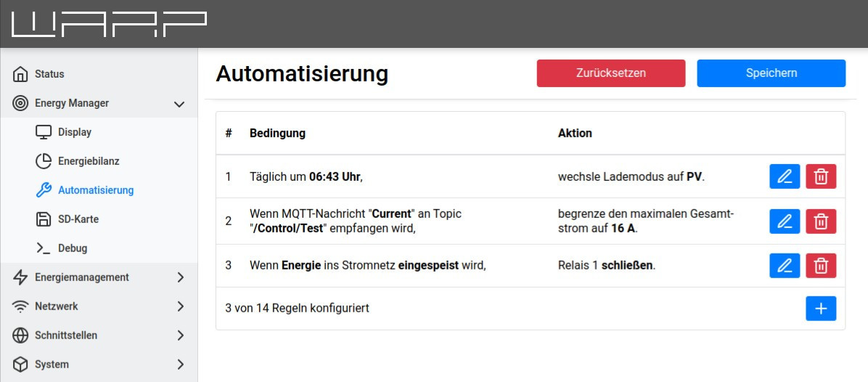868x382 pixels.
Task: Add a new automation rule with plus
Action: pyautogui.click(x=821, y=309)
